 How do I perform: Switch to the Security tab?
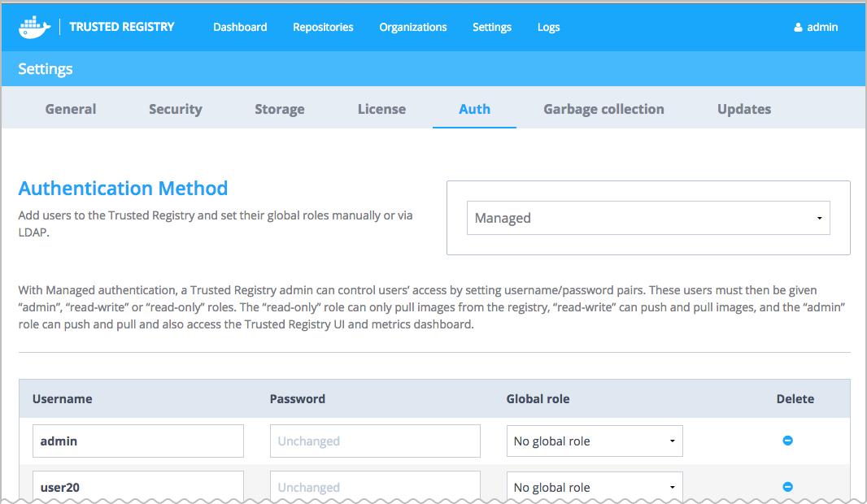(175, 109)
